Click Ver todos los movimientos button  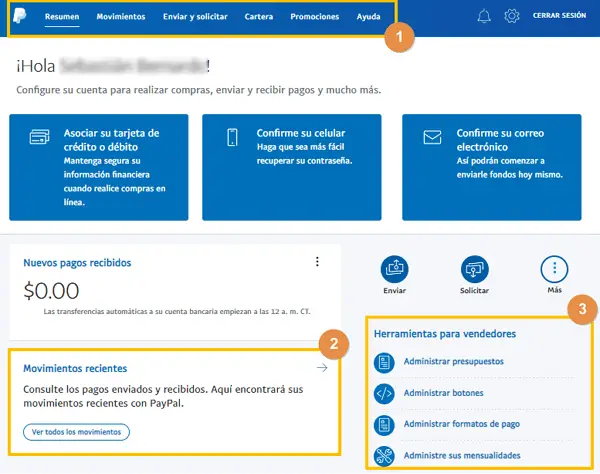coord(77,432)
